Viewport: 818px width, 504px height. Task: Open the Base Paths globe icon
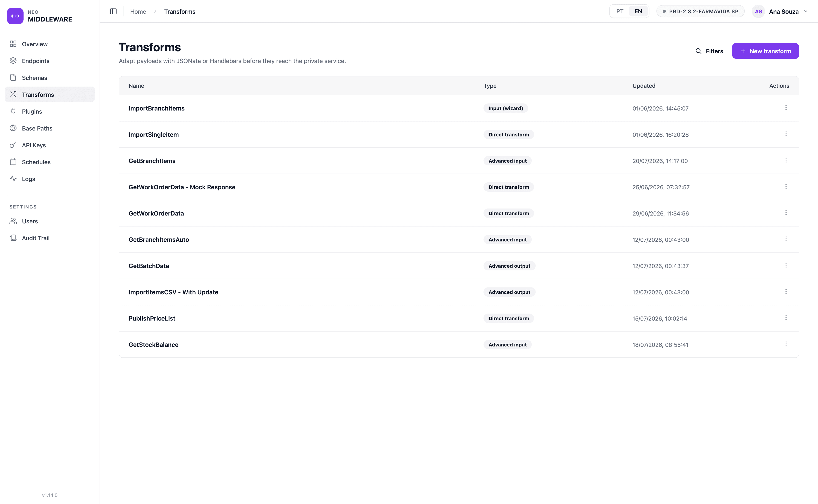[x=13, y=128]
